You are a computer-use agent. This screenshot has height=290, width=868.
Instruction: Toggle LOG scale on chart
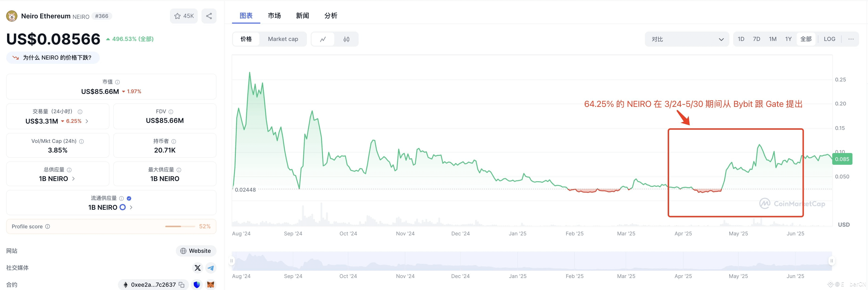(x=829, y=39)
